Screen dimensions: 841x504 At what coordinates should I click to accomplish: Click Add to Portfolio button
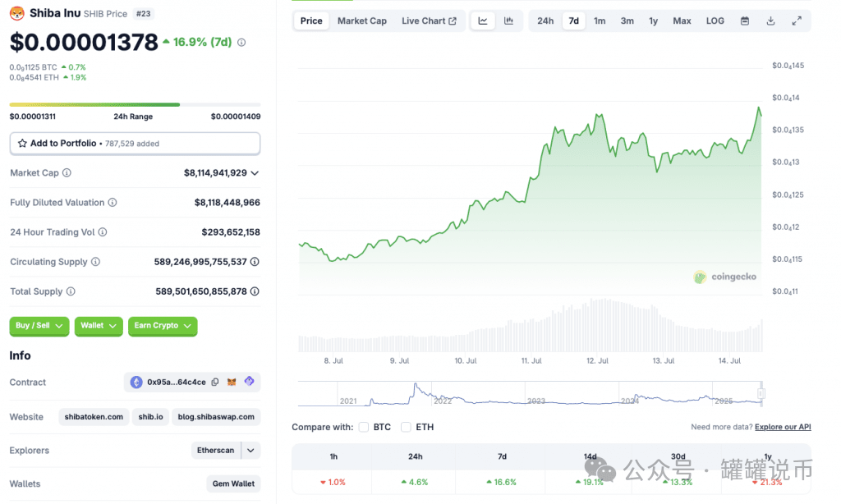pos(136,144)
